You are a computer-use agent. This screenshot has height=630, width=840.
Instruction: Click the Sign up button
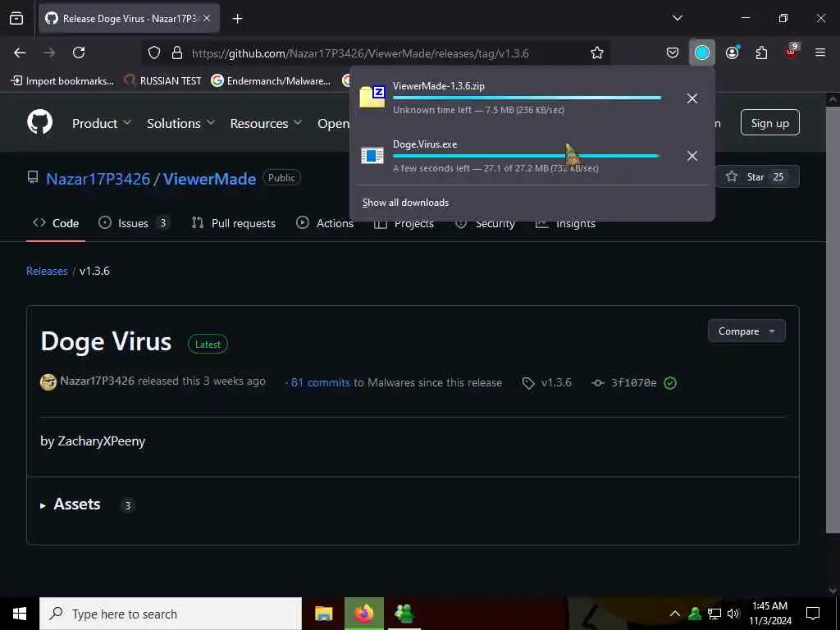coord(769,123)
